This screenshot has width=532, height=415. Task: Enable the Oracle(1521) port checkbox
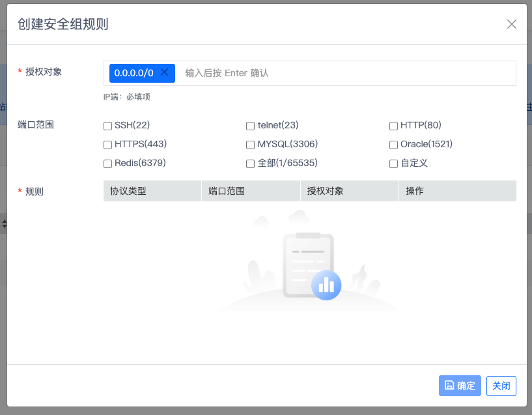[393, 145]
